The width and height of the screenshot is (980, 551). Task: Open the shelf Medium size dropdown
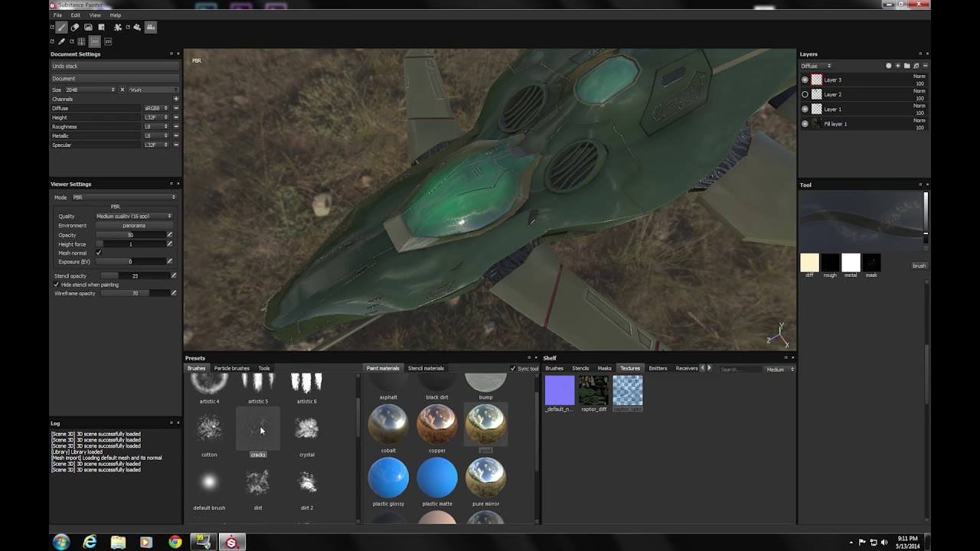pos(781,370)
